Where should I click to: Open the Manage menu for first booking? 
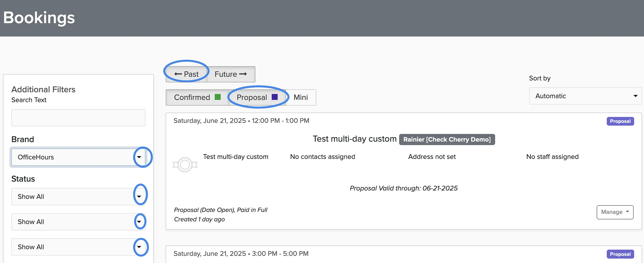(615, 212)
